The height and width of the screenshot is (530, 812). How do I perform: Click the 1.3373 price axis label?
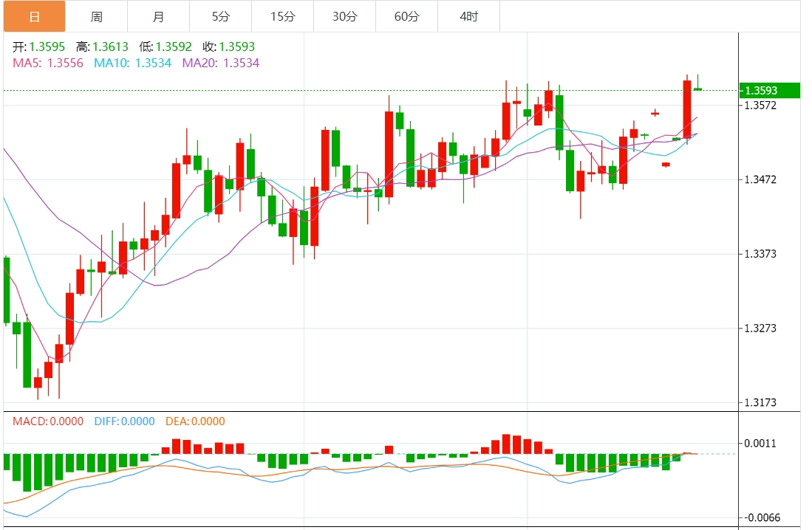point(760,254)
